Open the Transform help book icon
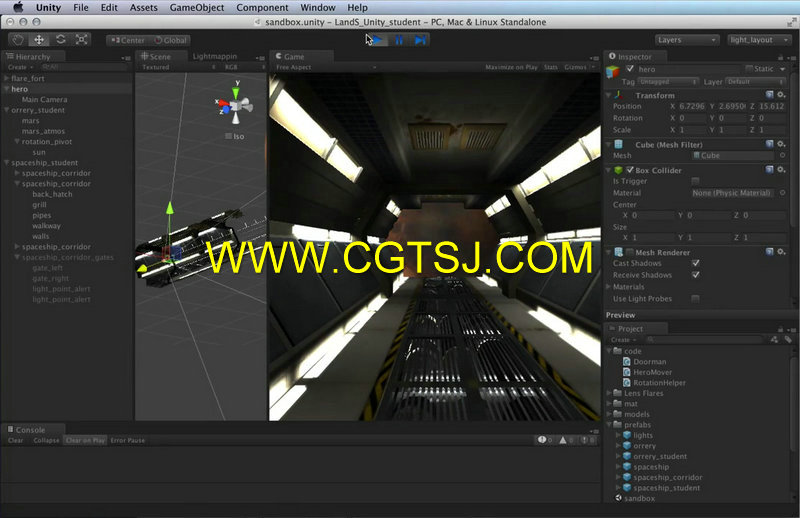 pos(769,94)
